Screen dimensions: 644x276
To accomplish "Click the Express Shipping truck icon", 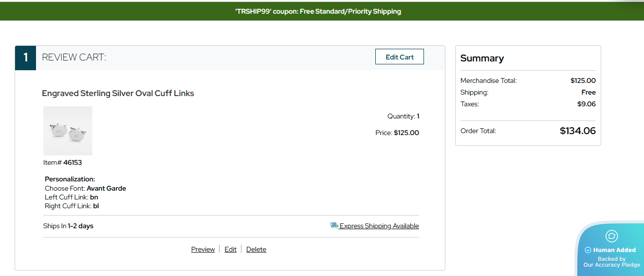I will tap(333, 225).
